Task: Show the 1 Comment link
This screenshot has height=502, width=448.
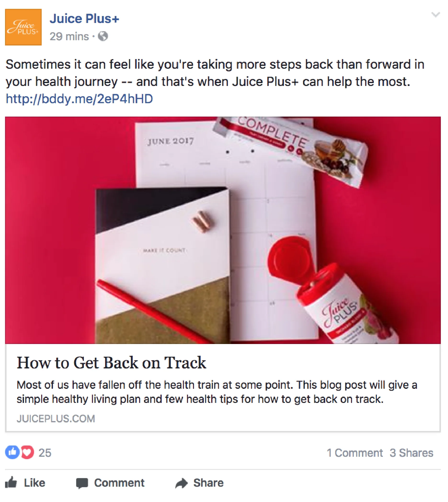Action: click(x=355, y=453)
